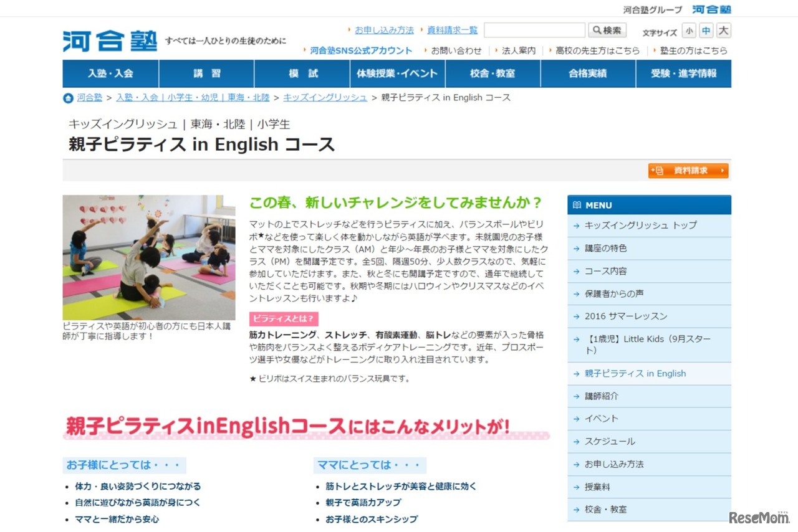Click the heading この春、新しいチャレンジをしてみませんか？

click(396, 202)
